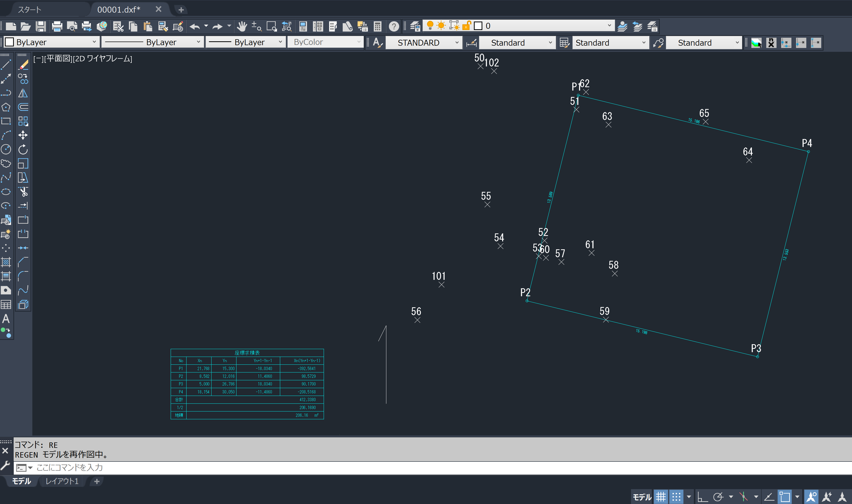Screen dimensions: 852x504
Task: Select the Line tool
Action: 6,65
